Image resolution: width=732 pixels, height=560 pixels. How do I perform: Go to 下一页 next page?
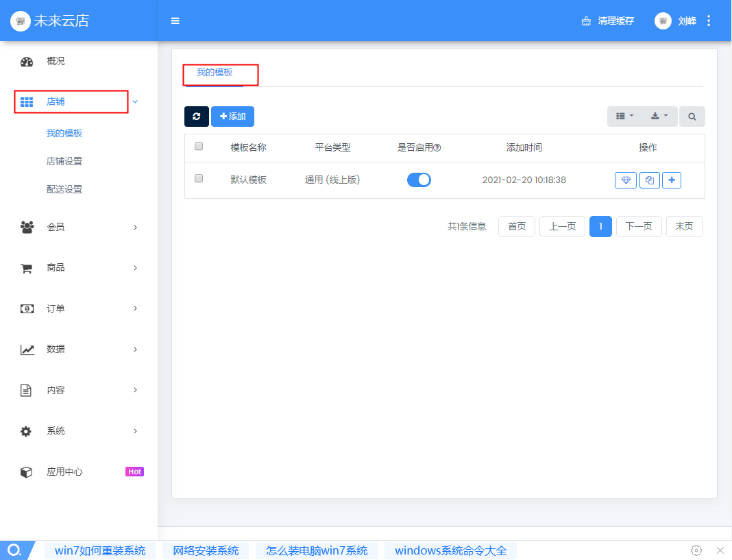click(x=639, y=226)
